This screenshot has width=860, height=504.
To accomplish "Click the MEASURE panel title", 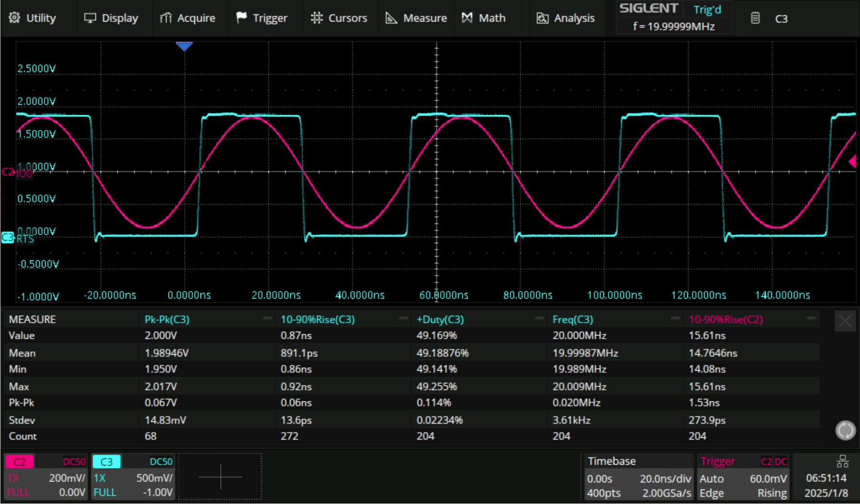I will [x=32, y=319].
